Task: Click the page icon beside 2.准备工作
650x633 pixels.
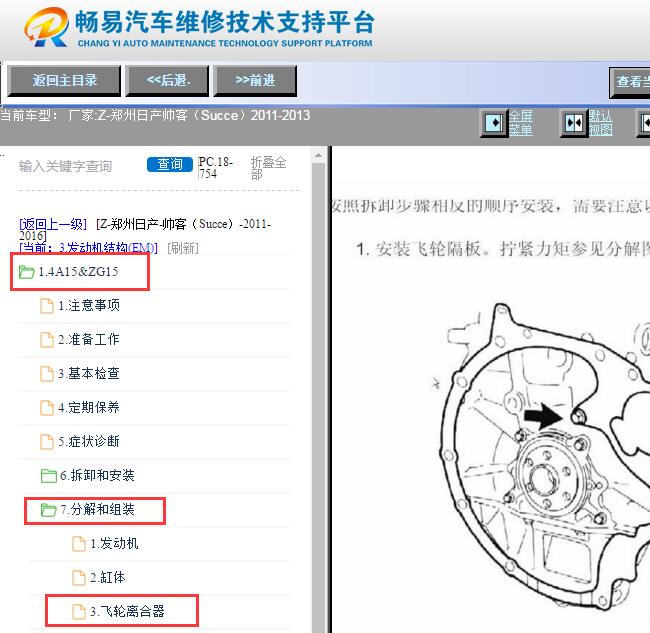Action: click(x=46, y=340)
